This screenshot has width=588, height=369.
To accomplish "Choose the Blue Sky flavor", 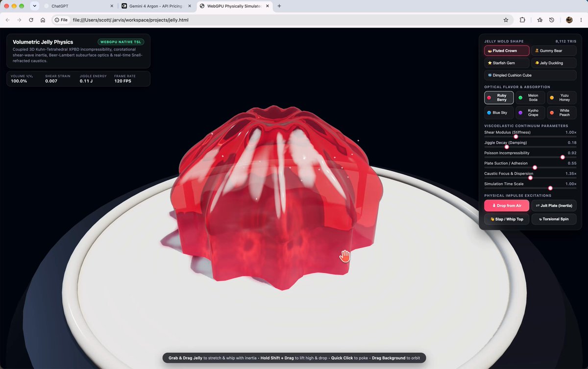I will click(x=499, y=113).
